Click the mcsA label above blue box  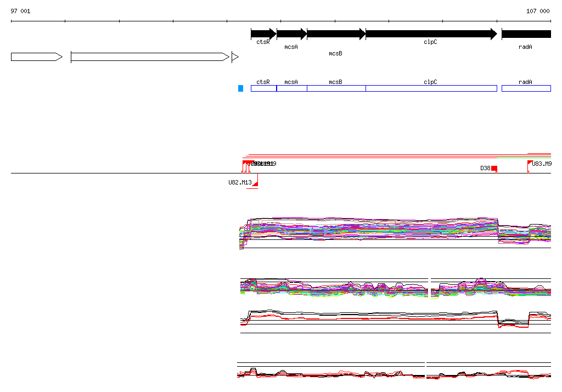(x=291, y=82)
